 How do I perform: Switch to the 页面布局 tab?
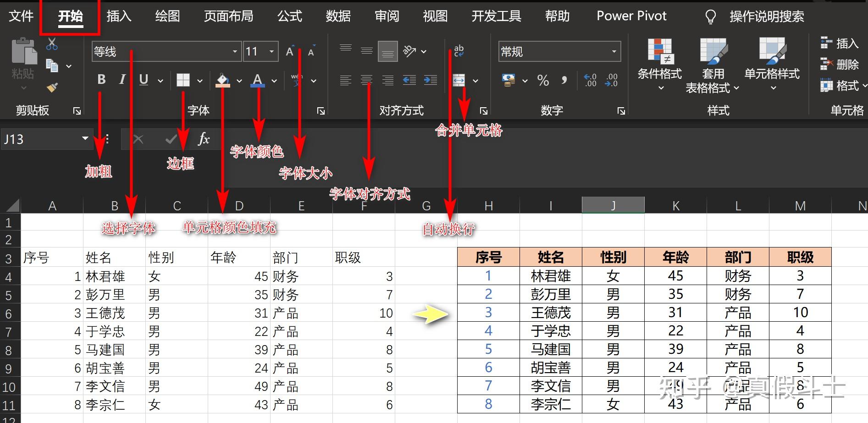[x=228, y=16]
